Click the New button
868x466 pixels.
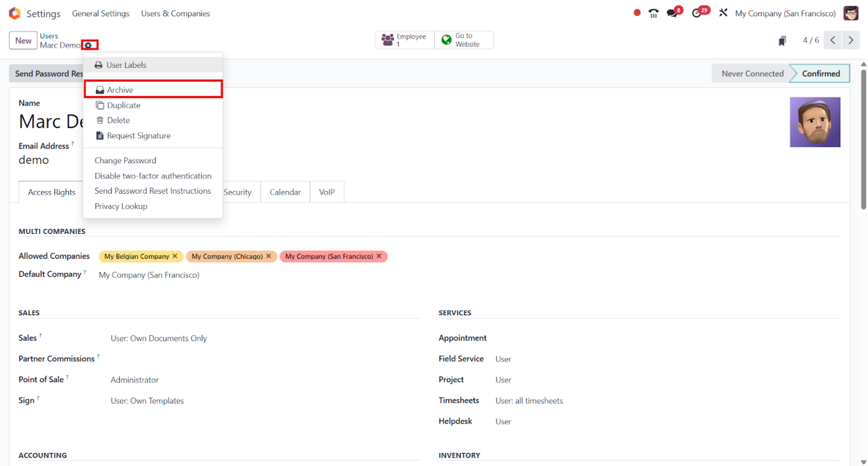pos(23,40)
